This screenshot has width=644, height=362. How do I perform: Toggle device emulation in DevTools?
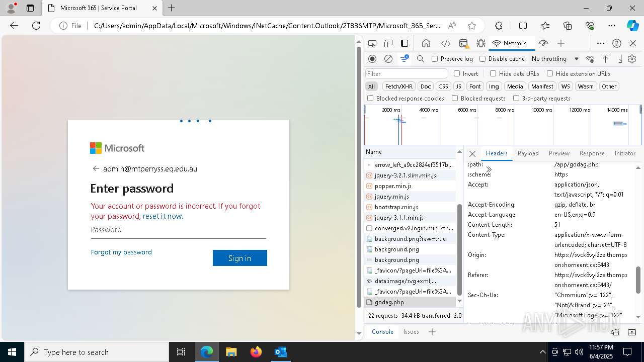(x=388, y=43)
